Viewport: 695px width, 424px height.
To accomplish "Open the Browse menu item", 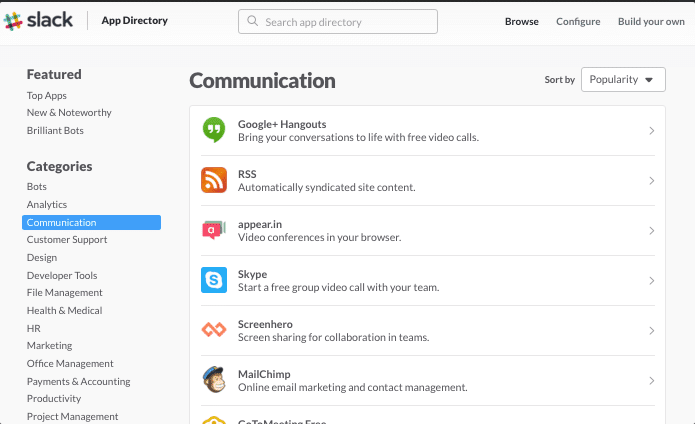I will pos(522,22).
